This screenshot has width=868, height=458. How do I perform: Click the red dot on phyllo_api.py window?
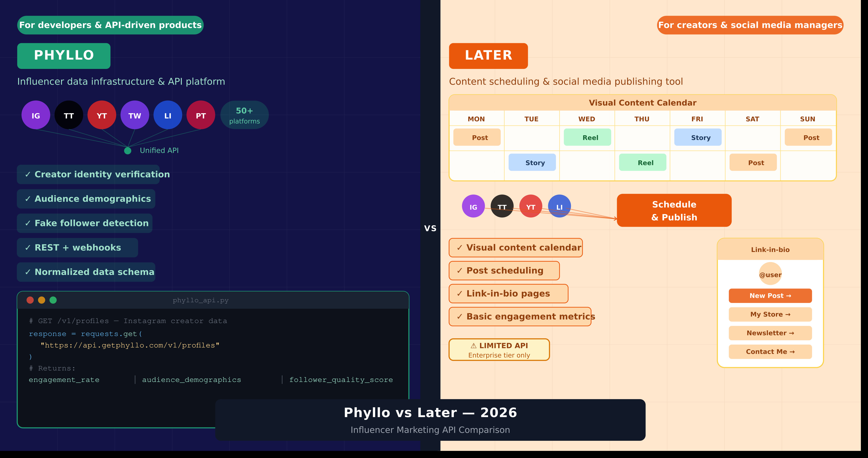(30, 300)
